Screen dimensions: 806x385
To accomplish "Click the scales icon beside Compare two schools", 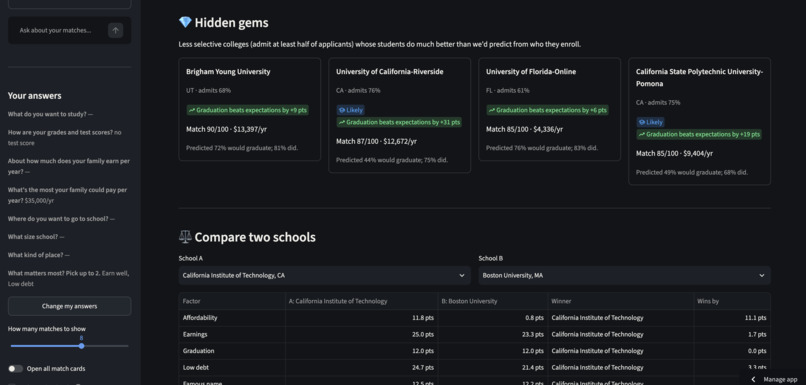I will [x=185, y=236].
